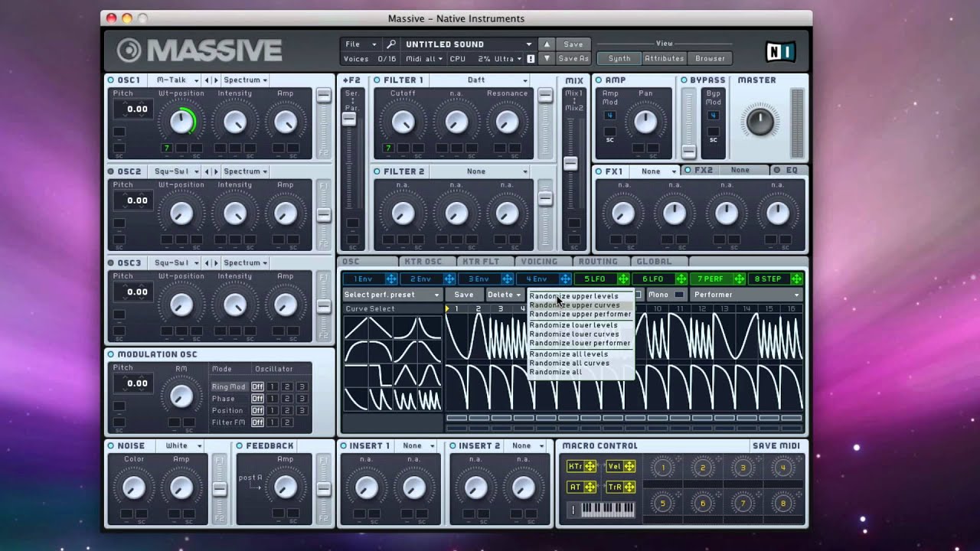Viewport: 980px width, 551px height.
Task: Toggle Filter 2 power button
Action: click(x=377, y=171)
